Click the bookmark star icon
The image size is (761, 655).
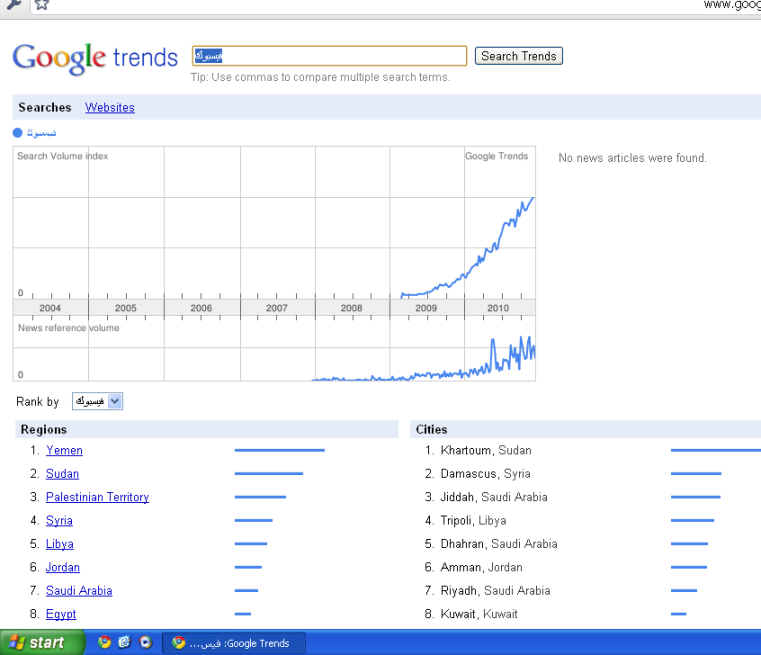tap(41, 5)
